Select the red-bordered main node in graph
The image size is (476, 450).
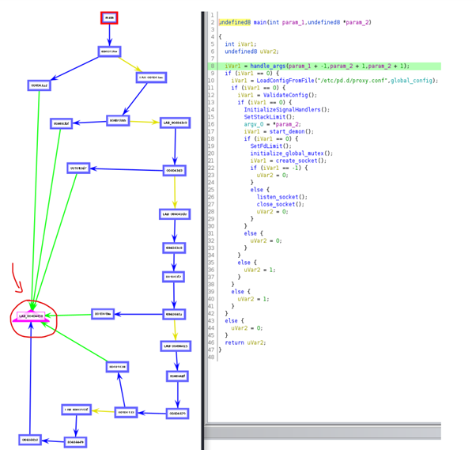tap(109, 17)
